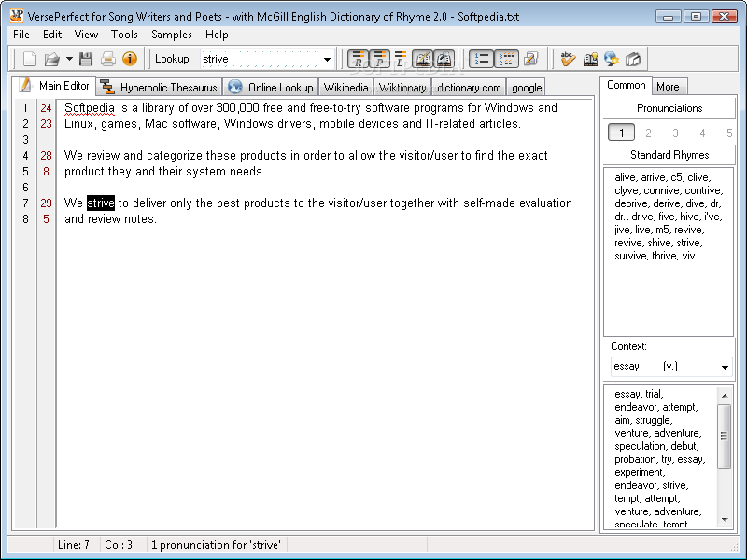Click syllable count 29 beside line 7
This screenshot has height=560, width=747.
(46, 203)
